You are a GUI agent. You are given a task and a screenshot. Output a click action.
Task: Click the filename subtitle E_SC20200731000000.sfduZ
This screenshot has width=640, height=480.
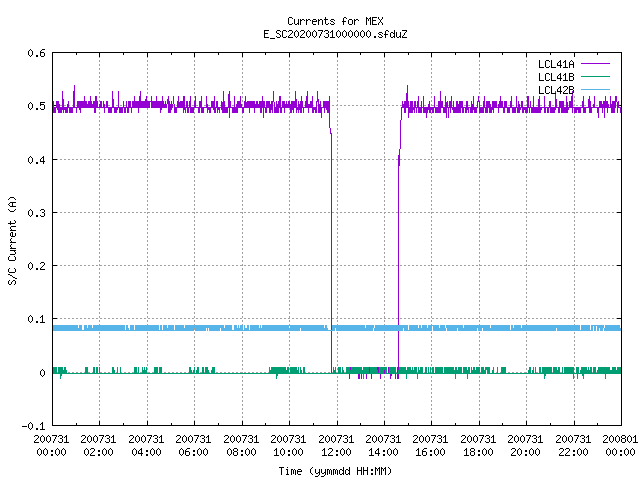(335, 34)
